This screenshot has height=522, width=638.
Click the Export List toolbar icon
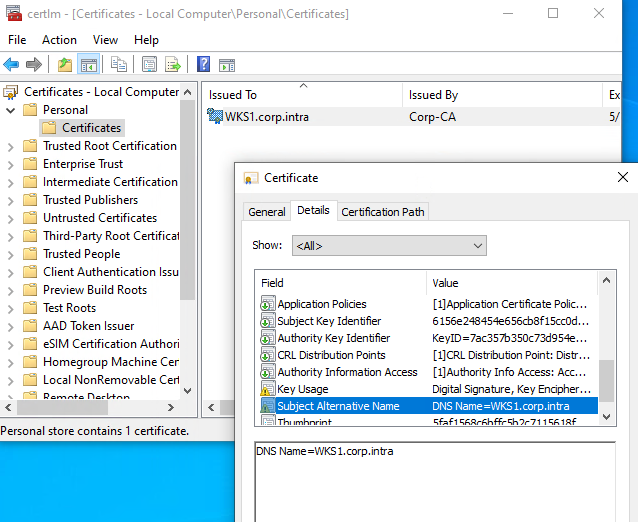click(173, 65)
